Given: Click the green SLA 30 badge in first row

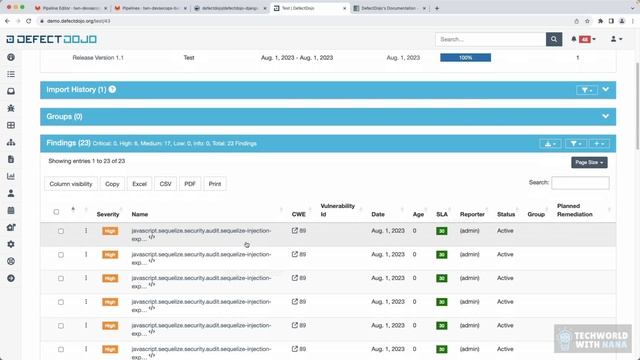Looking at the screenshot, I should coord(441,231).
